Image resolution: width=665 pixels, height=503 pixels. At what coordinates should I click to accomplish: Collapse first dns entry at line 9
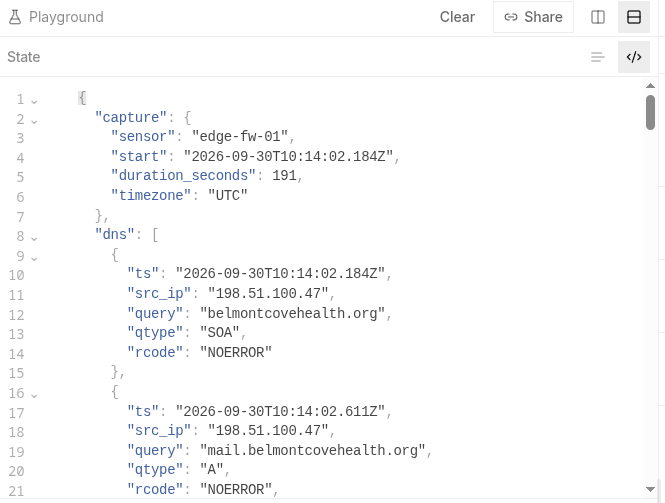[x=34, y=257]
